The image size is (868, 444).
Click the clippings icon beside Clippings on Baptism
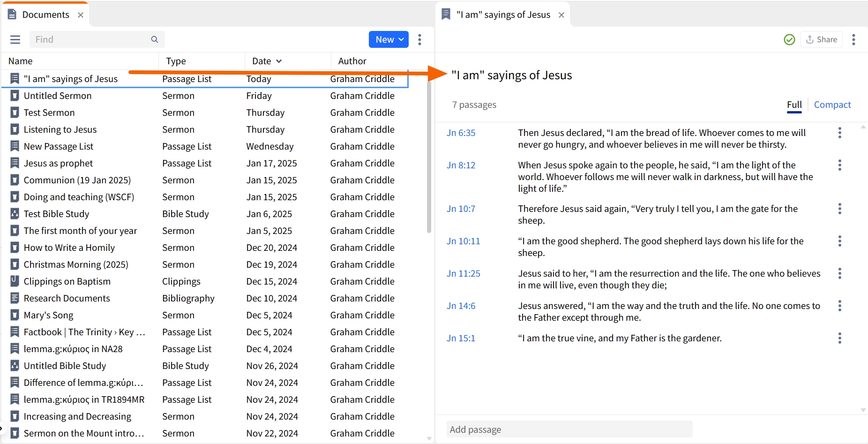pyautogui.click(x=15, y=281)
